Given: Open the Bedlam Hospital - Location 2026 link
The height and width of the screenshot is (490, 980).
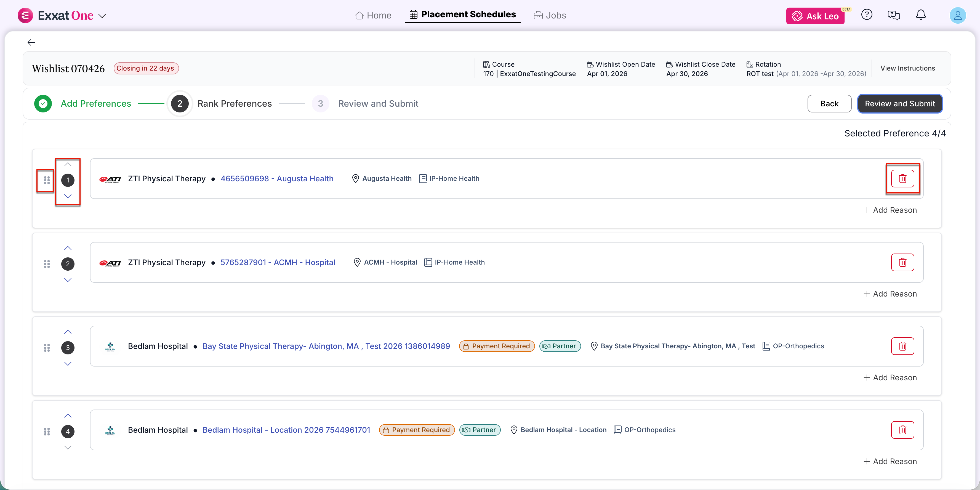Looking at the screenshot, I should [286, 430].
